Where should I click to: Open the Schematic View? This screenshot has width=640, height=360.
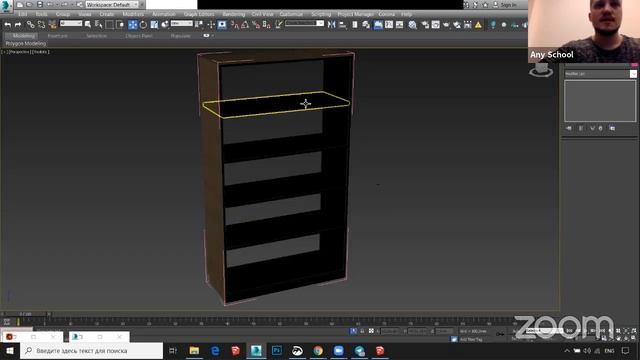[x=399, y=25]
